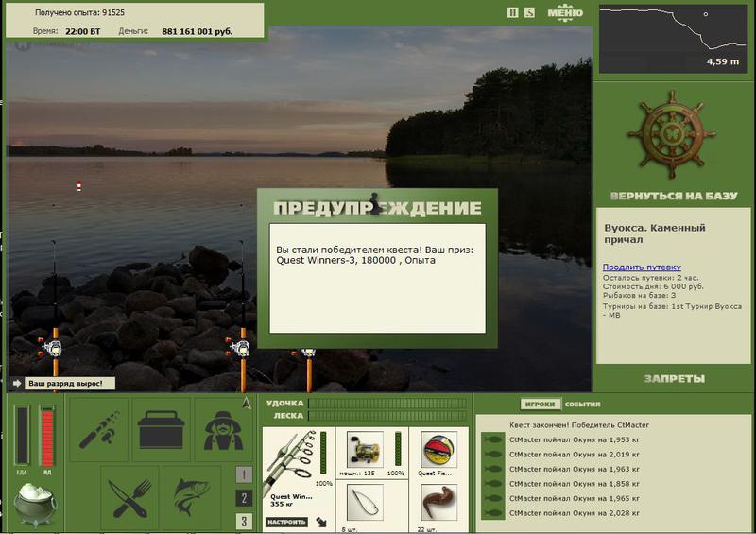Click Квест закончен! Победитель CtMacter event
Viewport: 756px width, 534px height.
click(579, 425)
